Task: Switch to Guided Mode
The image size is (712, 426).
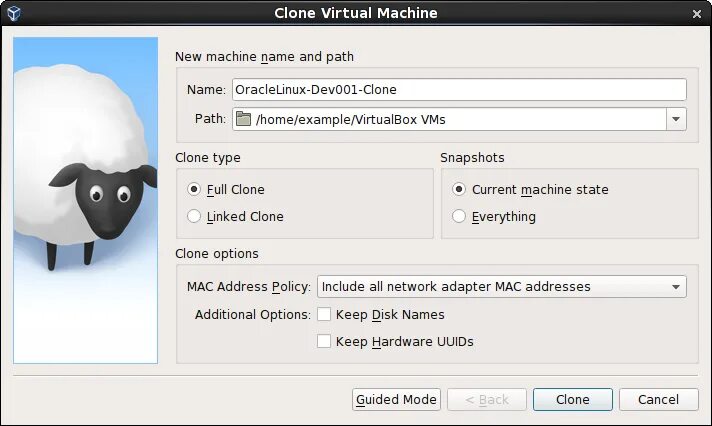Action: pos(396,400)
